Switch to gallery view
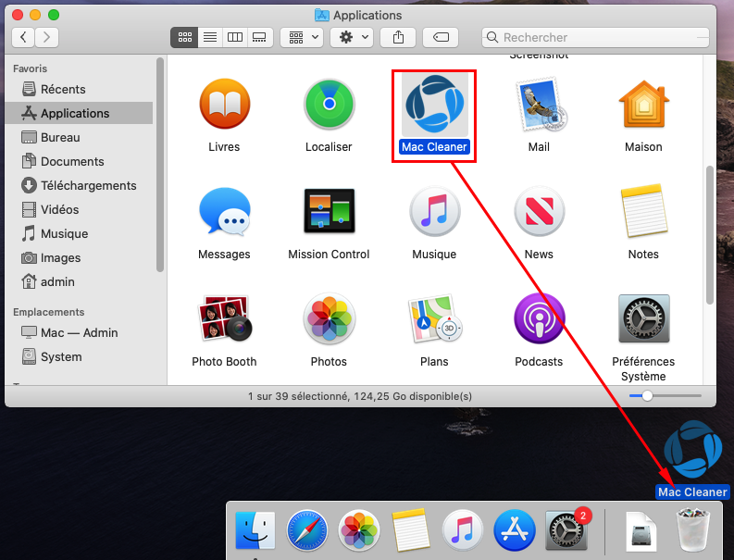734x560 pixels. click(x=259, y=37)
